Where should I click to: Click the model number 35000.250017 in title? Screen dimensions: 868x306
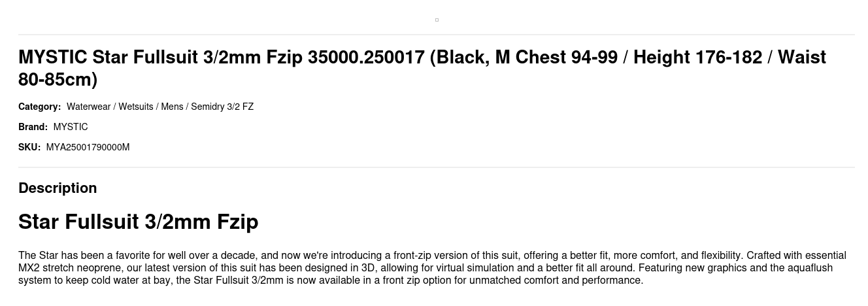click(366, 58)
